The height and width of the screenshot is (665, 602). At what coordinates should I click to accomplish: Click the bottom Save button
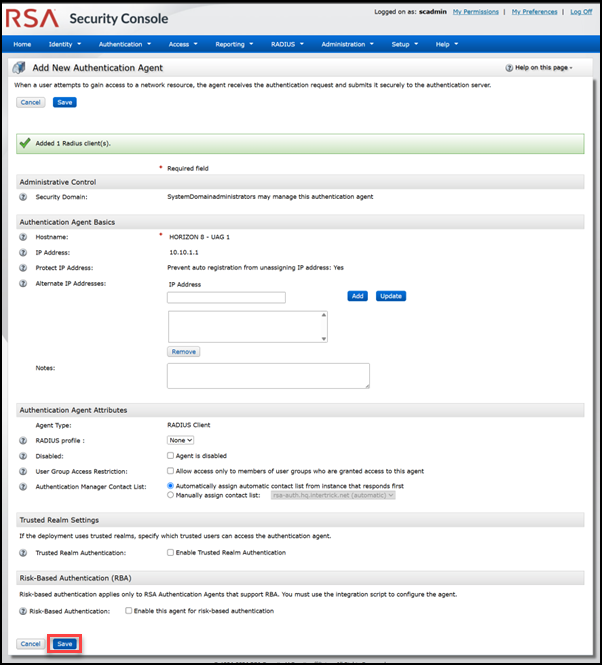click(64, 644)
